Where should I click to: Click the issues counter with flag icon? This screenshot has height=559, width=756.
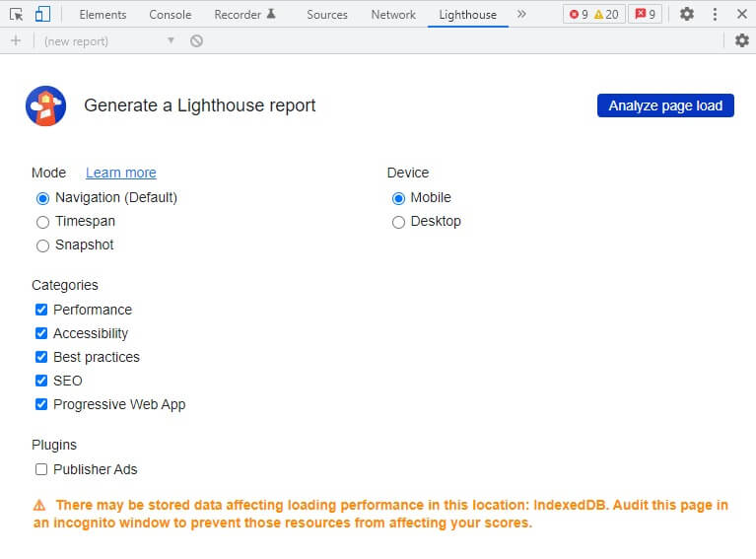(x=646, y=15)
